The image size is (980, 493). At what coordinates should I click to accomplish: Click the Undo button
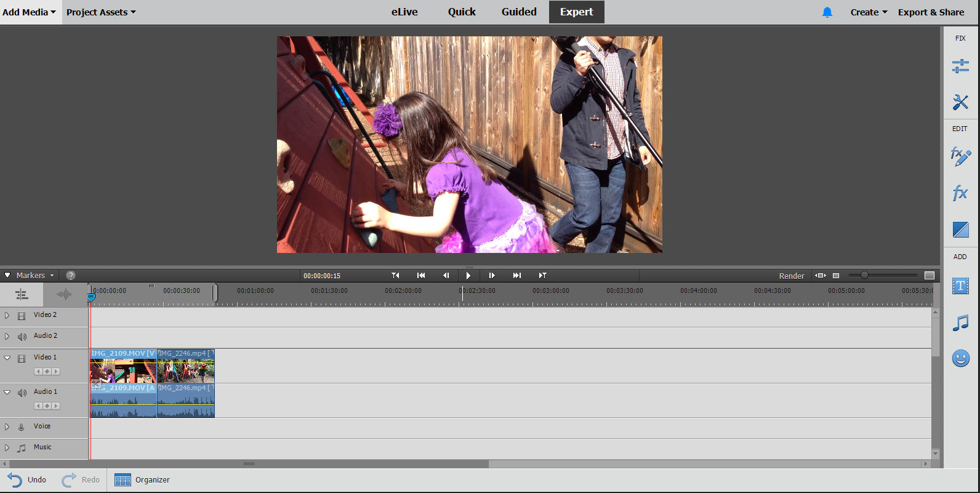27,479
